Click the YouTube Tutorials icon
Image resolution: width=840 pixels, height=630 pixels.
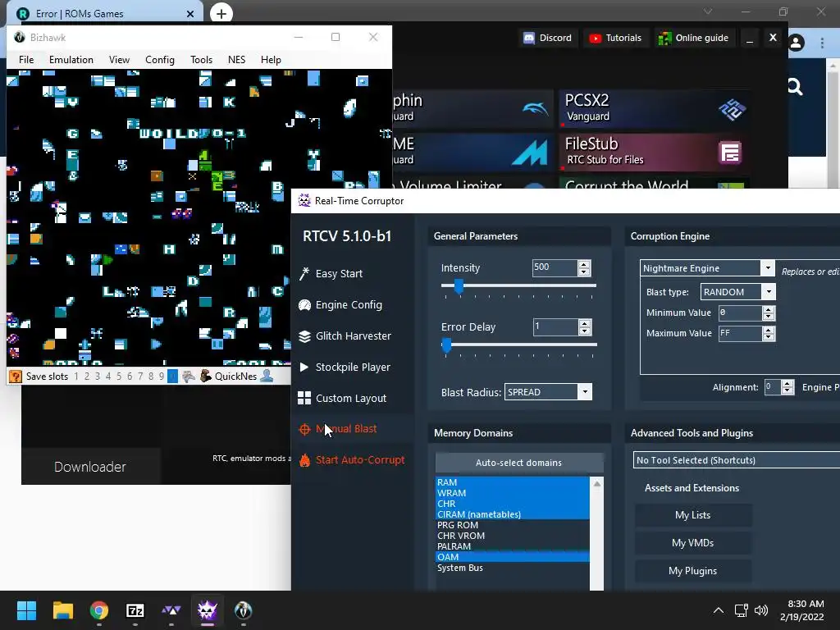coord(595,38)
